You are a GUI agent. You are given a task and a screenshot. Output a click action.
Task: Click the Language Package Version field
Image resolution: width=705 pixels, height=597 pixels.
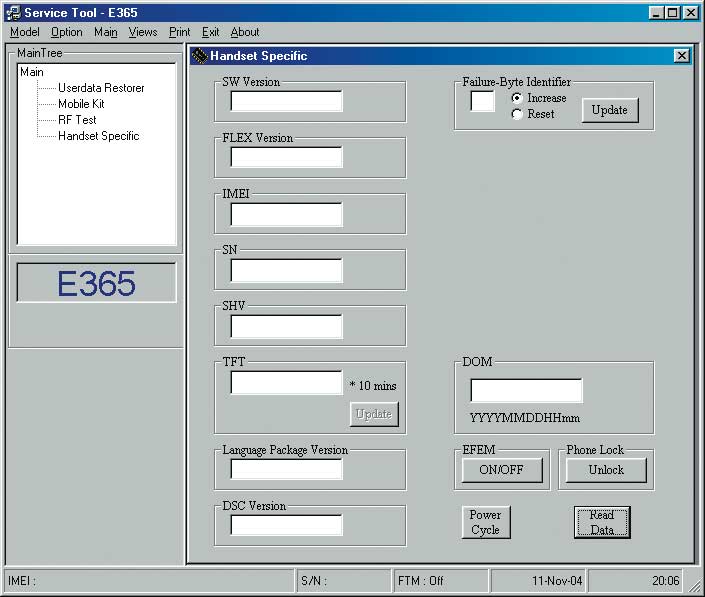pyautogui.click(x=286, y=469)
